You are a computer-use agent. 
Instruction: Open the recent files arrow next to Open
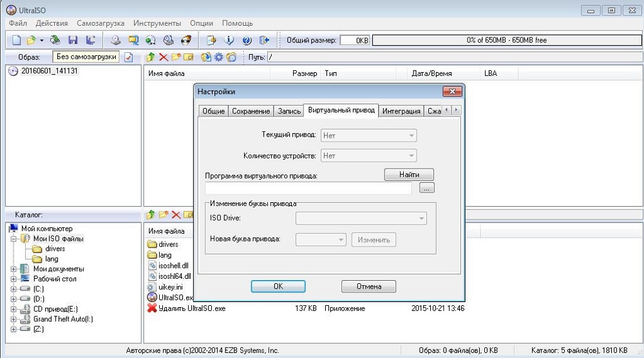[x=41, y=40]
